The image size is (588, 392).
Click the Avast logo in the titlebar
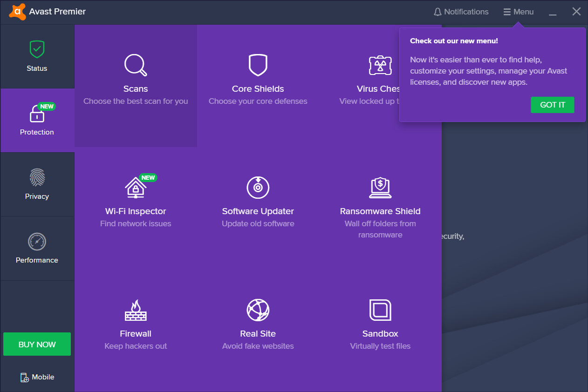click(x=17, y=11)
